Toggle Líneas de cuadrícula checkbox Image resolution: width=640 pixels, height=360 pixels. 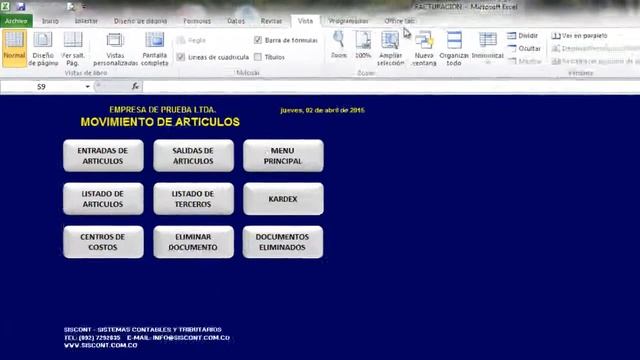coord(181,57)
